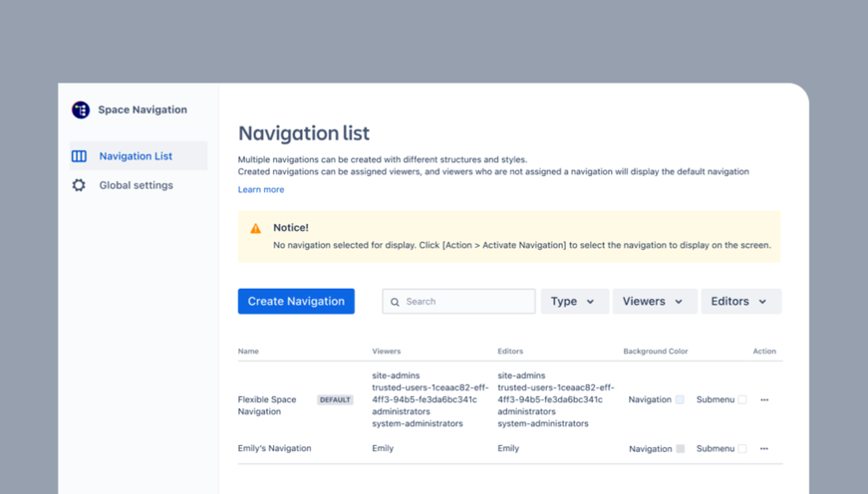868x494 pixels.
Task: Expand the Viewers filter dropdown
Action: click(655, 301)
